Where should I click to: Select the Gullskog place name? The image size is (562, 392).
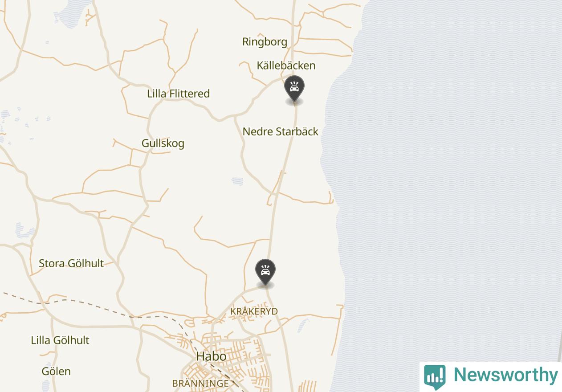[x=163, y=143]
